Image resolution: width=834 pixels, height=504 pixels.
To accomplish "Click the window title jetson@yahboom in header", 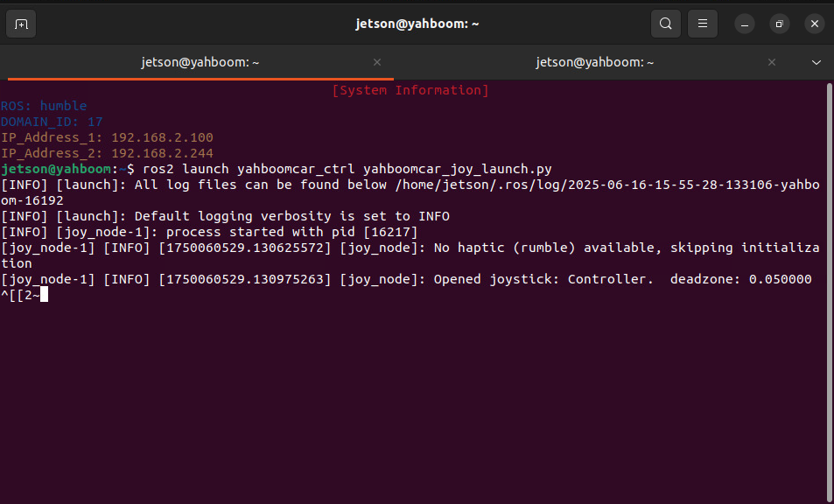I will 417,24.
